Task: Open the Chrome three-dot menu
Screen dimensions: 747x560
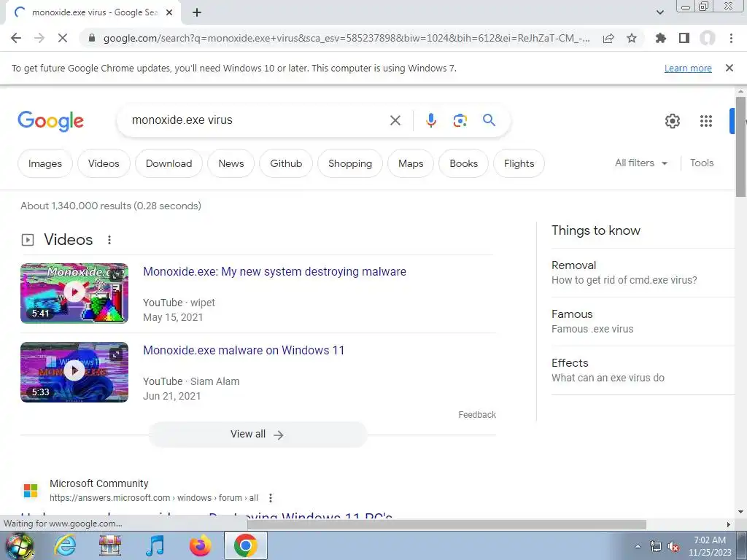Action: 731,38
